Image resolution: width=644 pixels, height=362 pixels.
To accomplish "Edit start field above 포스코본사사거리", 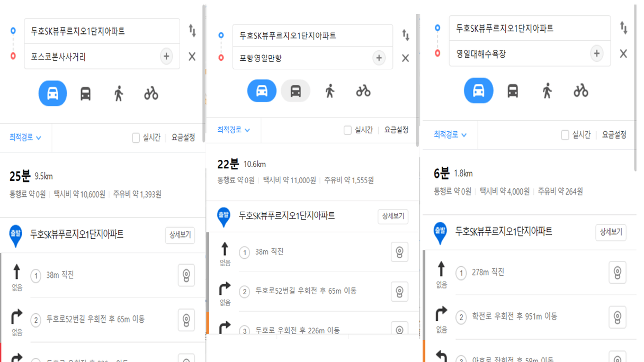I will (x=102, y=31).
